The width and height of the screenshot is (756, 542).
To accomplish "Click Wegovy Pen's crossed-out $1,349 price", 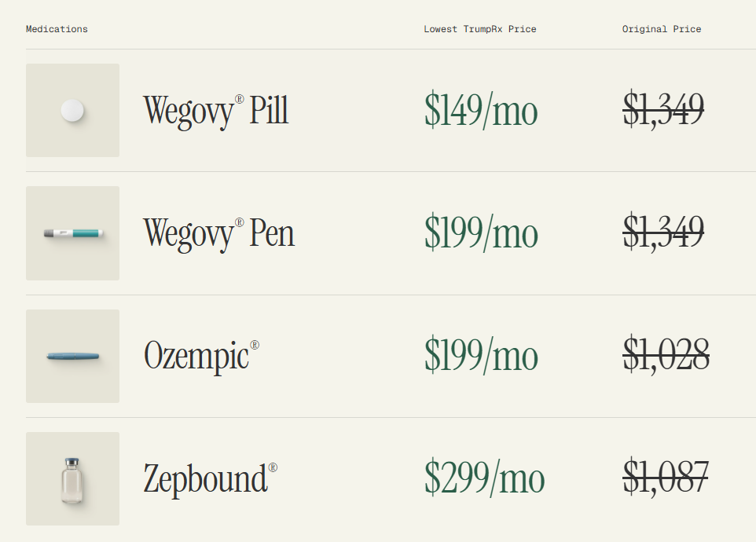I will [663, 233].
